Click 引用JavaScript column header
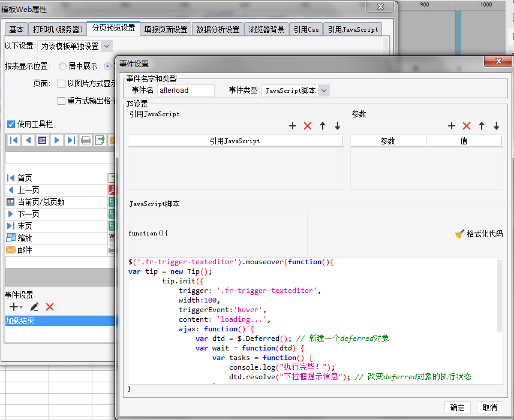This screenshot has height=420, width=514. (x=235, y=141)
